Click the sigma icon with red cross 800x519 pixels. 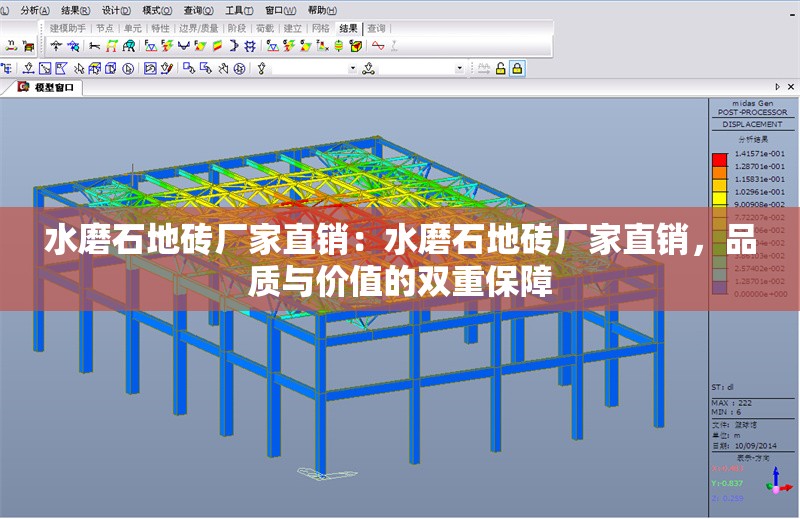pyautogui.click(x=322, y=46)
